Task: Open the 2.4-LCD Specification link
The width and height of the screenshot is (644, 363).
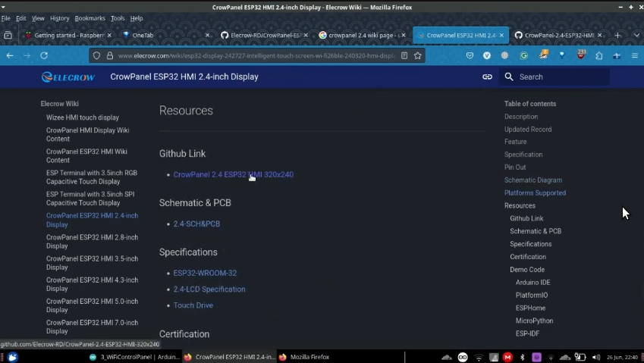Action: tap(209, 289)
